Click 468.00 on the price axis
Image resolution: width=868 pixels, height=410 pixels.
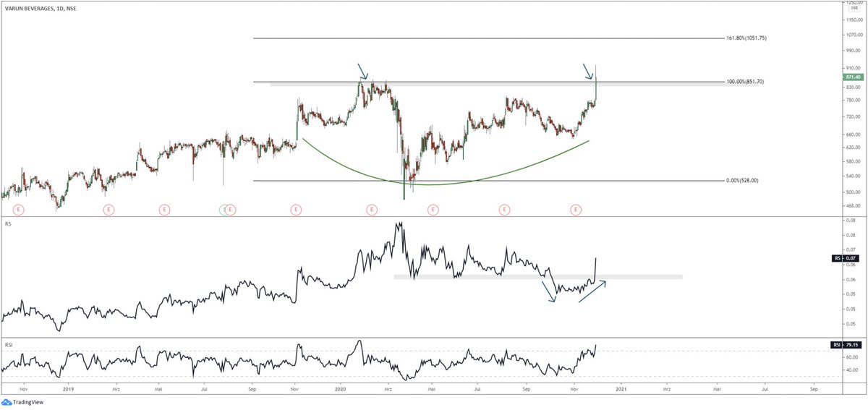pos(852,205)
